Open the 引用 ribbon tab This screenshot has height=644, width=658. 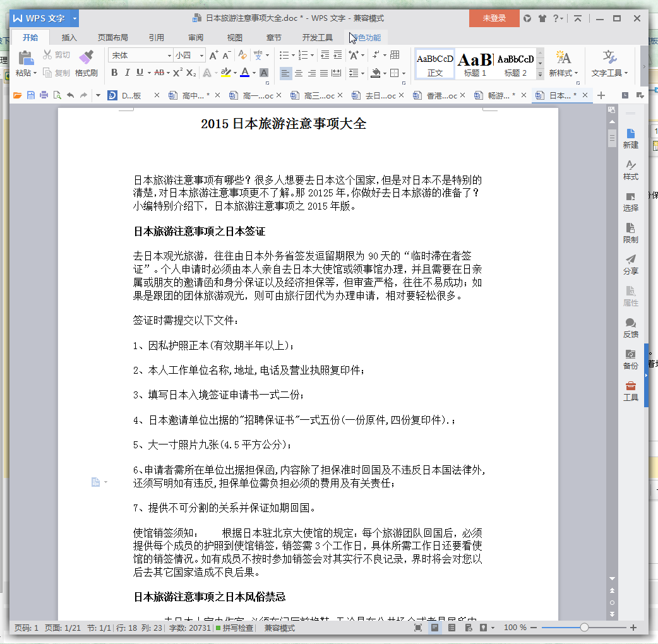pyautogui.click(x=156, y=38)
